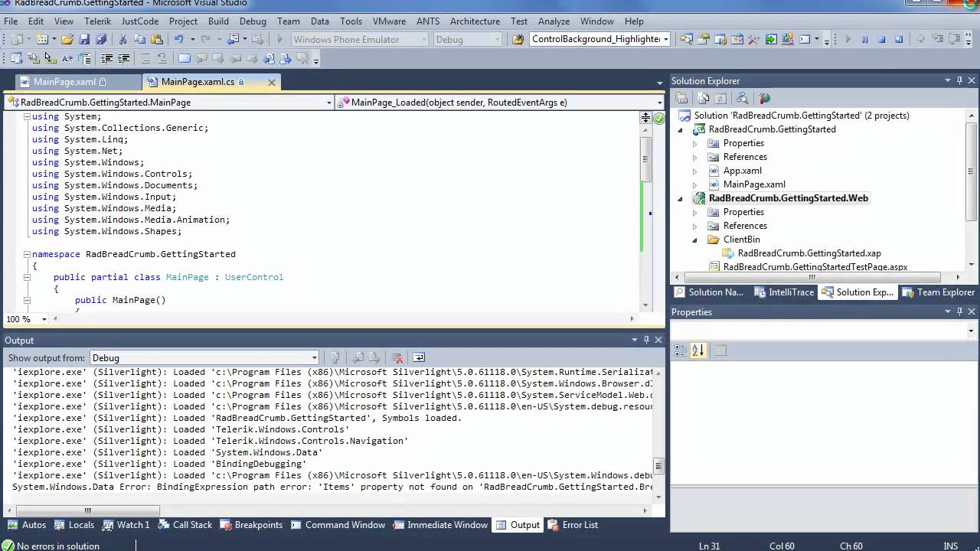This screenshot has width=980, height=551.
Task: Click the Find in Files icon
Action: [x=518, y=39]
